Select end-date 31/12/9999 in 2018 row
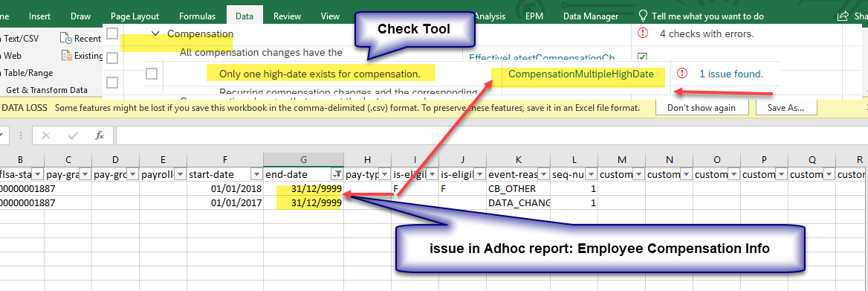Screen dimensions: 868x291 303,189
